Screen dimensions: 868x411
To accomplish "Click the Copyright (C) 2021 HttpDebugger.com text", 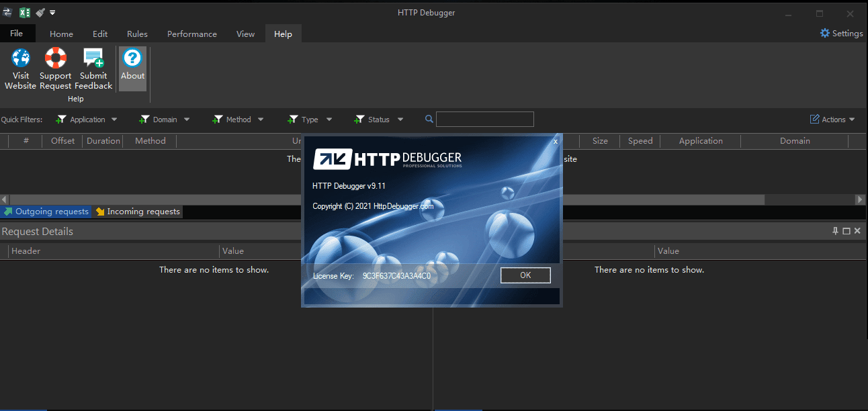I will 373,206.
